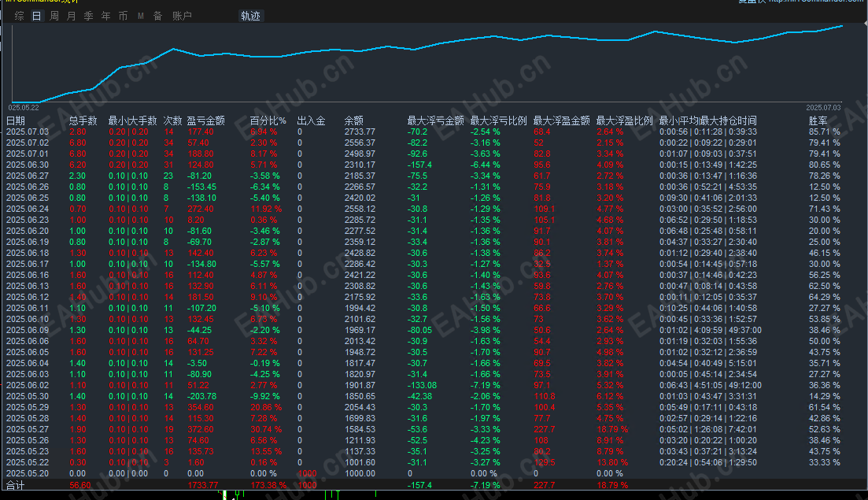The width and height of the screenshot is (868, 500).
Task: Click the 最小|平均|最大持仓时间 header
Action: [708, 120]
